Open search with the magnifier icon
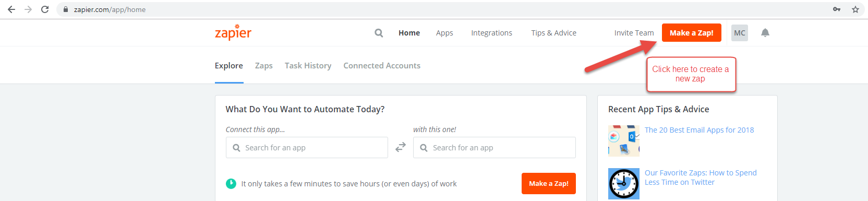Viewport: 868px width, 201px height. (x=379, y=33)
